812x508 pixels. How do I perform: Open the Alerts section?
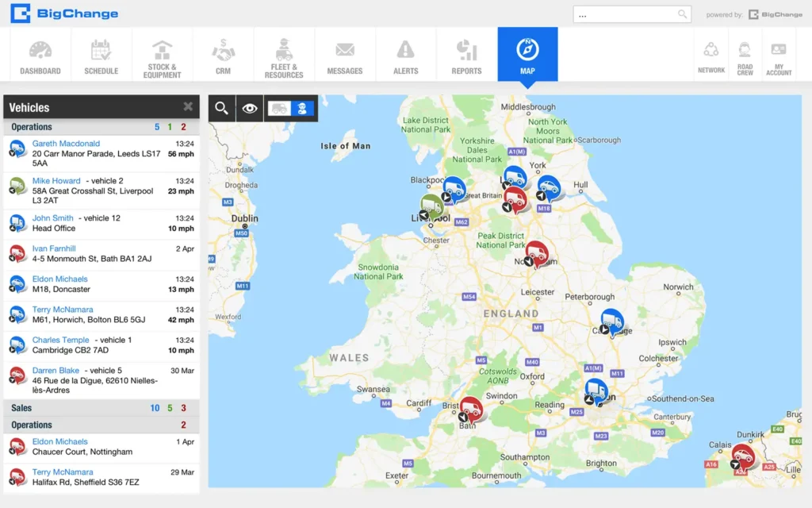coord(405,56)
